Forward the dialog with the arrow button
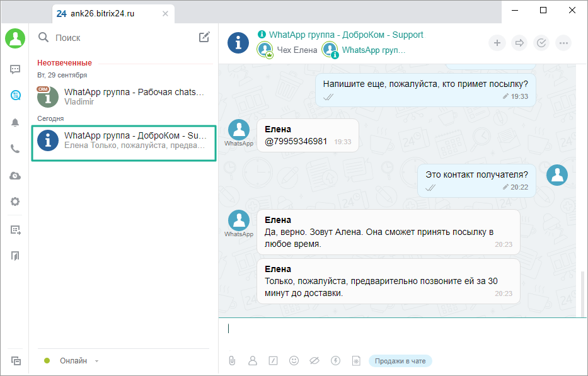The width and height of the screenshot is (588, 376). click(x=519, y=43)
